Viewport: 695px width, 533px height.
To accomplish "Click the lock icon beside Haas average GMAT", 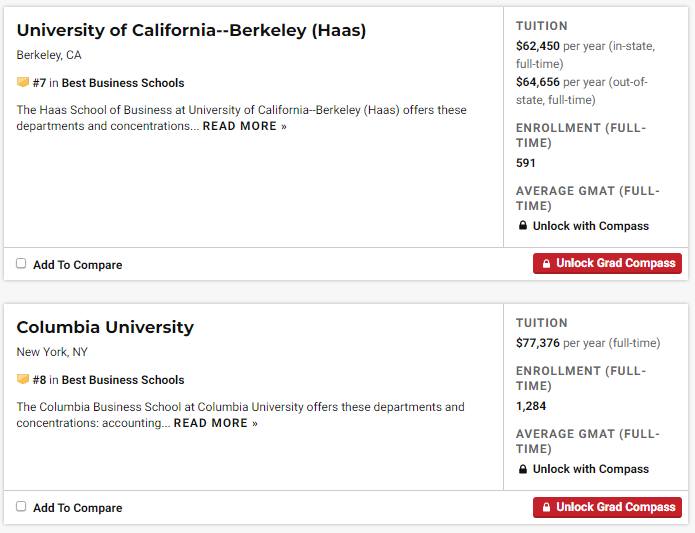I will (x=523, y=226).
